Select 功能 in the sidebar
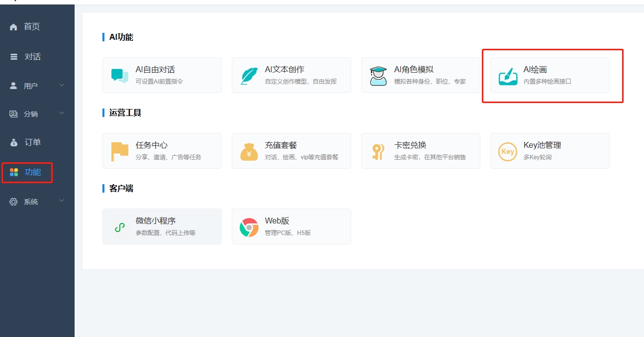This screenshot has height=337, width=644. coord(32,172)
